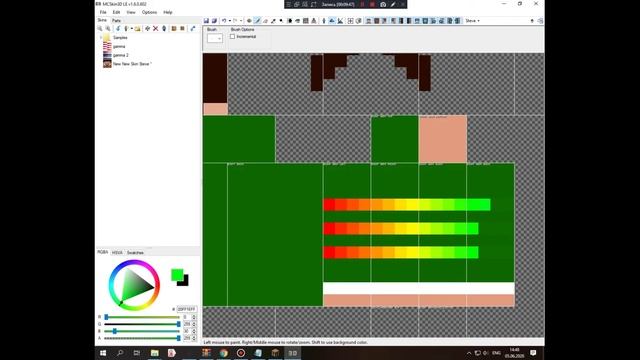Toggle the ghost overlay icon beside the grid icon
The height and width of the screenshot is (360, 640).
(358, 21)
